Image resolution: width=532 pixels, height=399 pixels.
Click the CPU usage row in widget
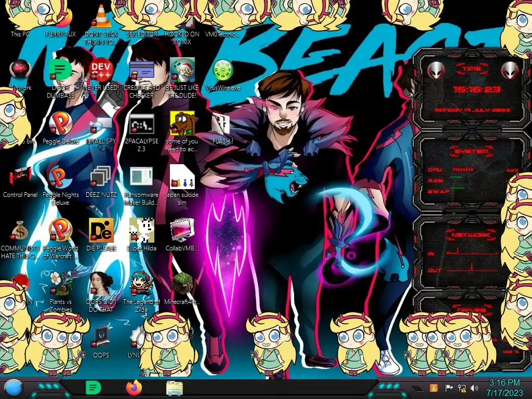tap(473, 170)
